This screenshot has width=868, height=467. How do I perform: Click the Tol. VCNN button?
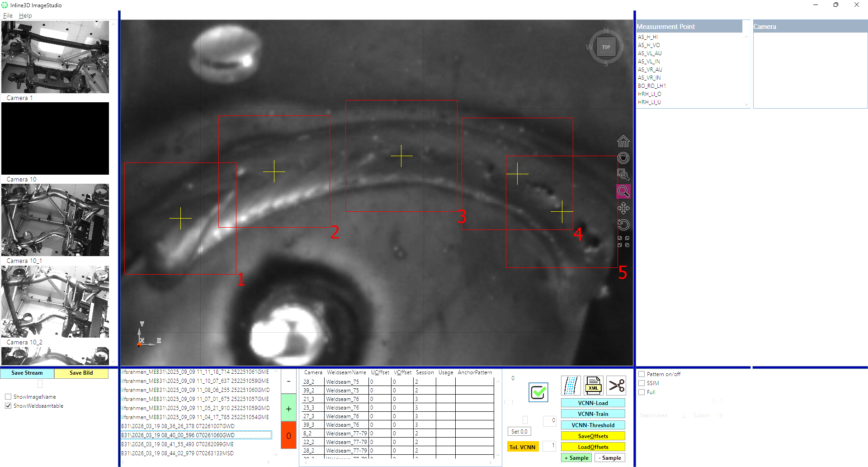(x=523, y=447)
